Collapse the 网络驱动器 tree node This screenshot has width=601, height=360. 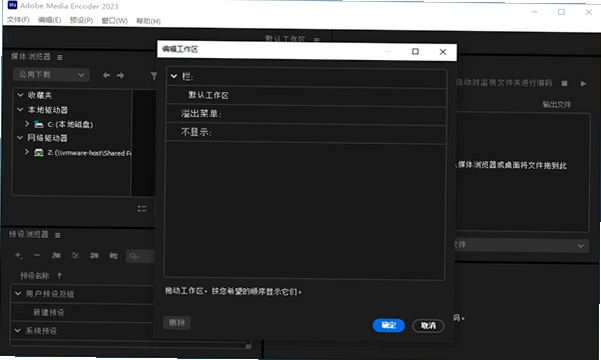point(20,138)
